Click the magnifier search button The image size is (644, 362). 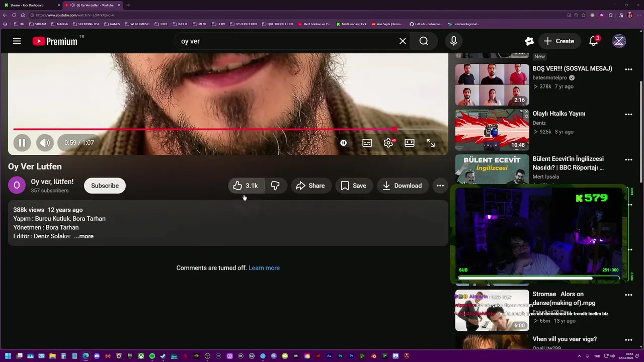424,41
